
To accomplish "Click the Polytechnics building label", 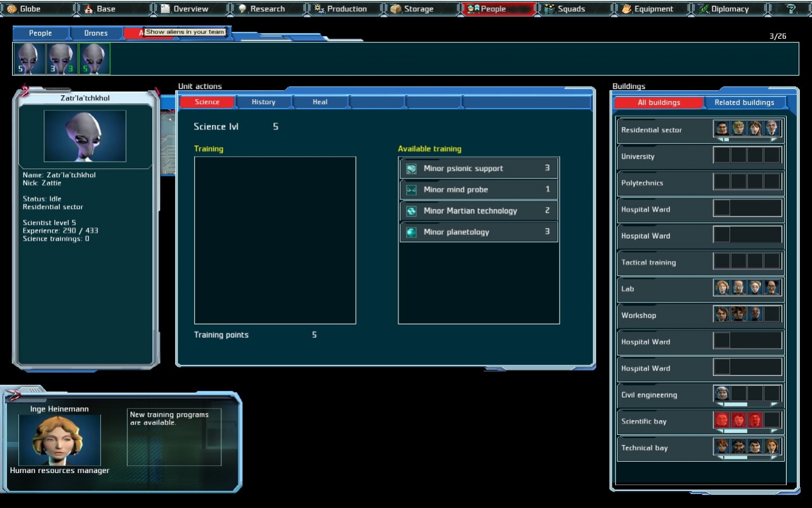I will click(642, 183).
